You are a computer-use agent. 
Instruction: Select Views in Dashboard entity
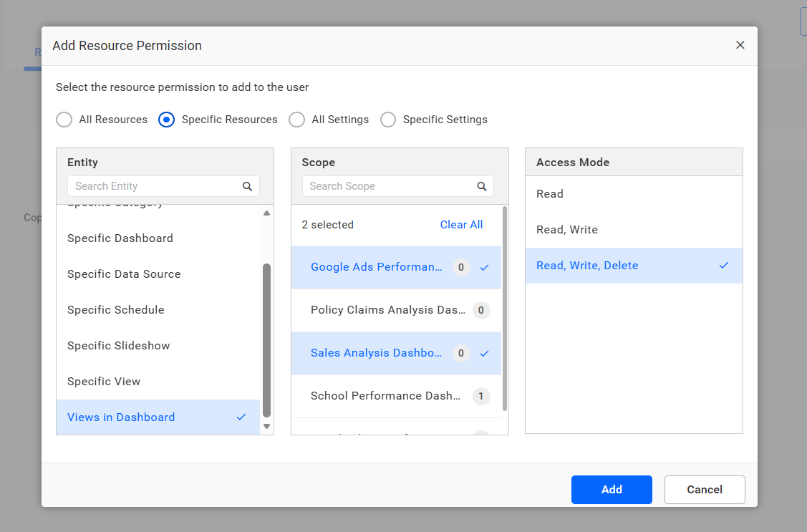coord(158,417)
